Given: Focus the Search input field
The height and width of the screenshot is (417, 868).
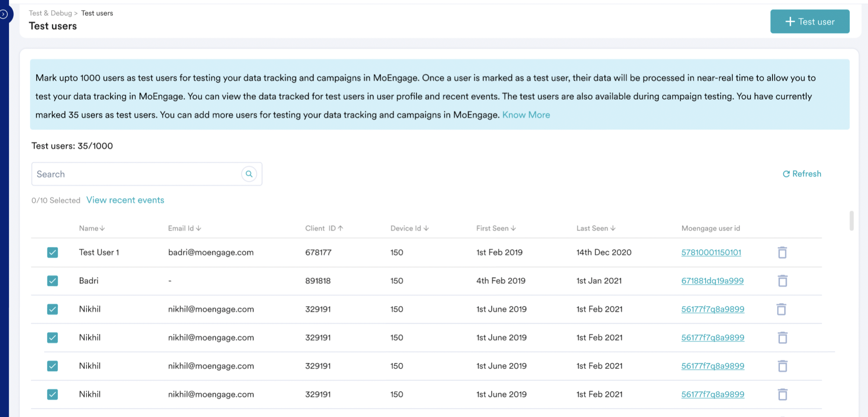Looking at the screenshot, I should click(136, 174).
